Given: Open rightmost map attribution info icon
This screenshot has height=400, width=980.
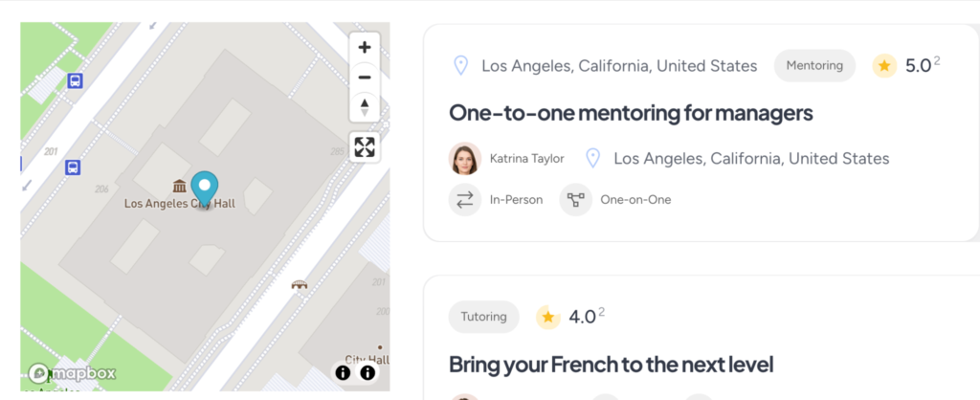Looking at the screenshot, I should point(367,373).
